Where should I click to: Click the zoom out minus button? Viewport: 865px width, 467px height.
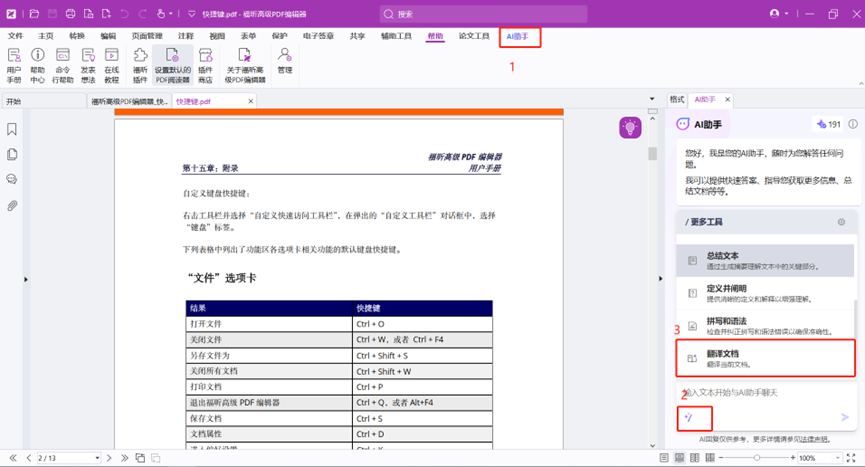(720, 458)
